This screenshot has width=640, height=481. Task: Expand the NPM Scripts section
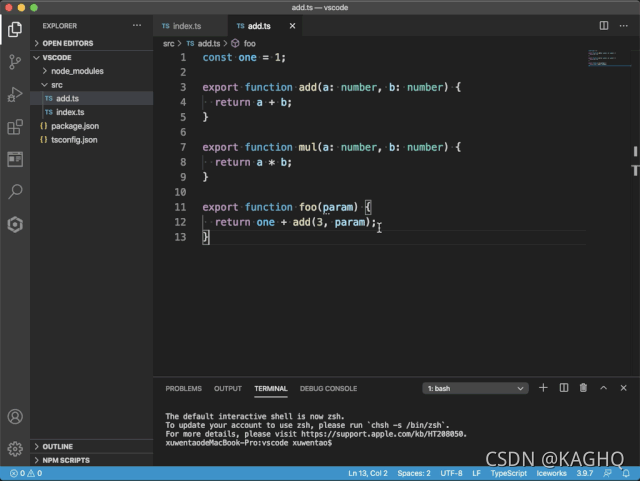92,460
